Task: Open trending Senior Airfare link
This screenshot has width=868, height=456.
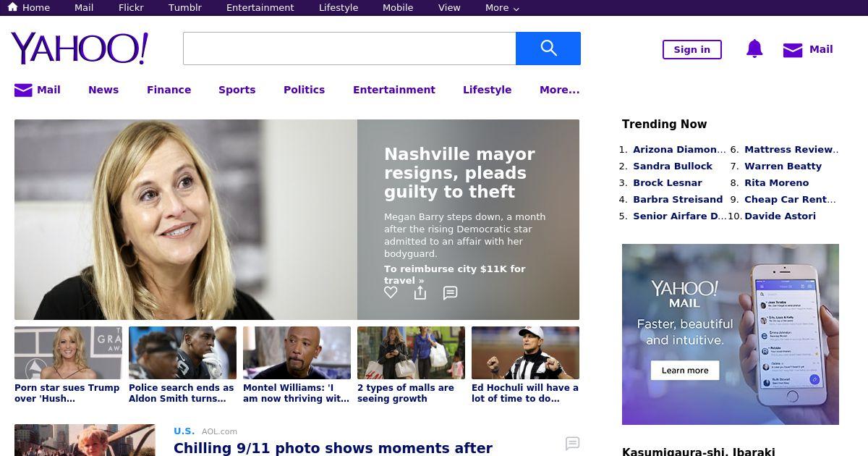Action: [680, 216]
